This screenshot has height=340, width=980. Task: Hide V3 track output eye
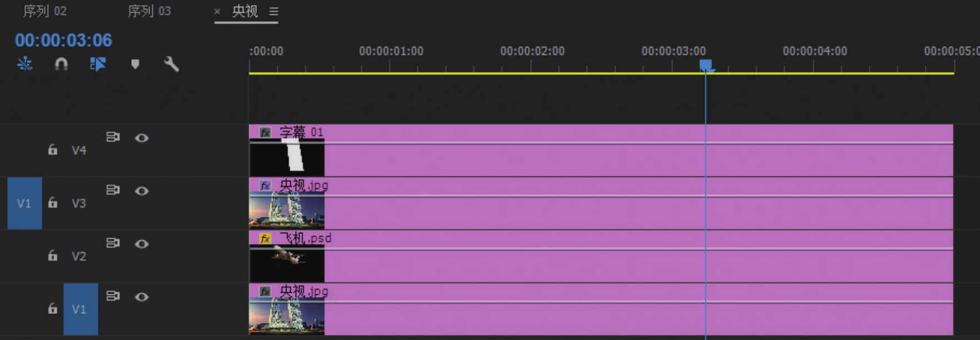142,191
